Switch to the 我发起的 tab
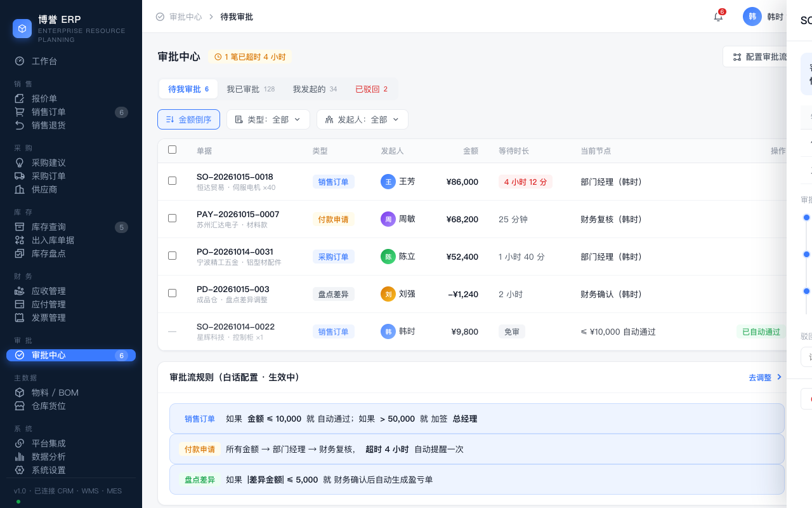 coord(315,89)
